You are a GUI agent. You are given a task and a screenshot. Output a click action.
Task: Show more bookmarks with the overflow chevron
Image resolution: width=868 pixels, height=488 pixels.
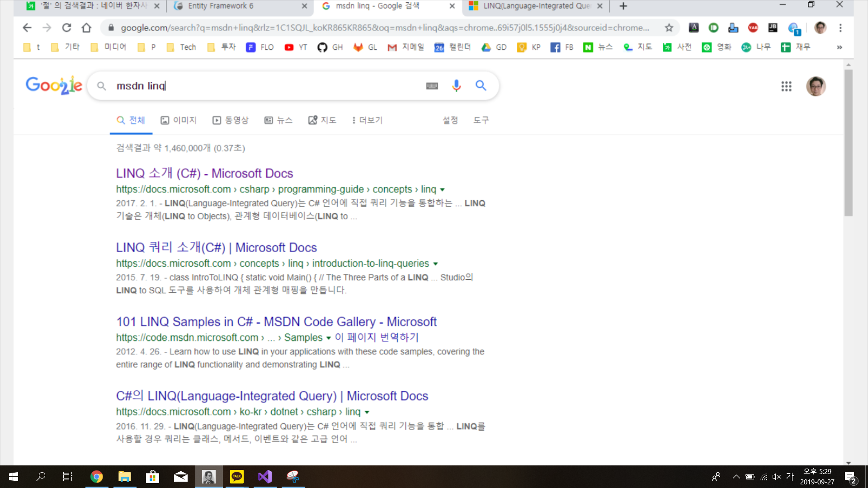click(839, 47)
